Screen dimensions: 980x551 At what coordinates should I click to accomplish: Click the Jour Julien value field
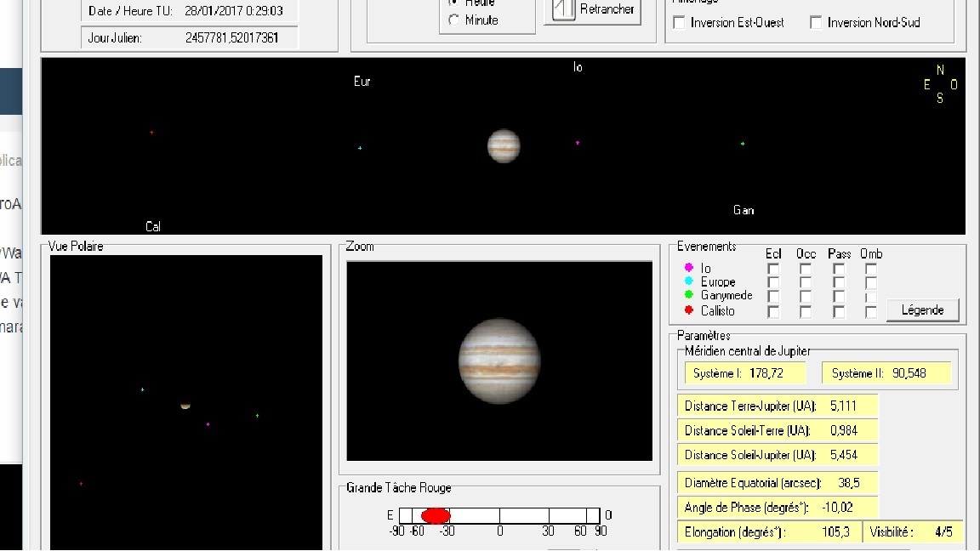click(x=232, y=37)
